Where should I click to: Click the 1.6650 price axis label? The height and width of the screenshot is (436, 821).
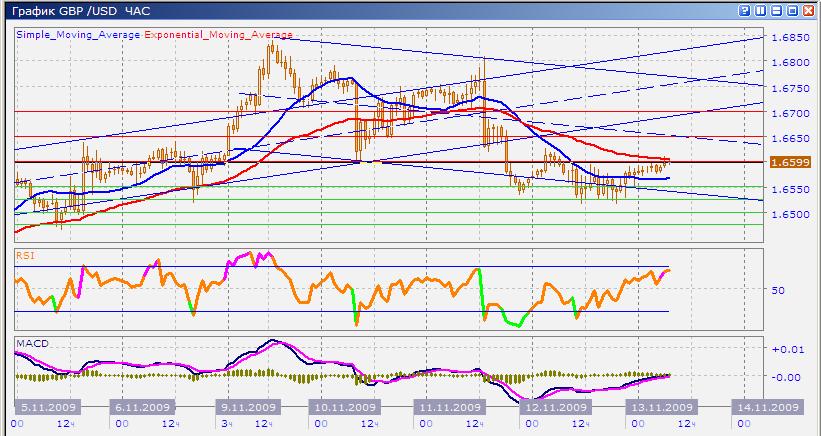[x=791, y=138]
